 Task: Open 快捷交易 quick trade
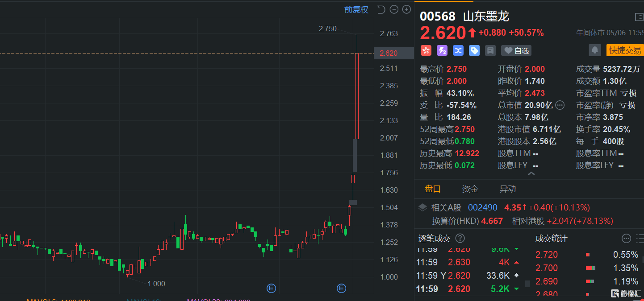(x=625, y=50)
